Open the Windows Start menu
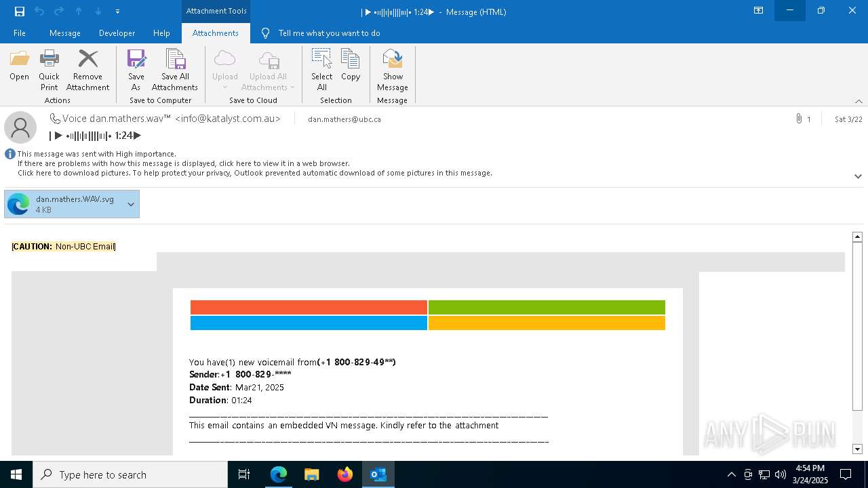Viewport: 868px width, 488px height. click(16, 474)
